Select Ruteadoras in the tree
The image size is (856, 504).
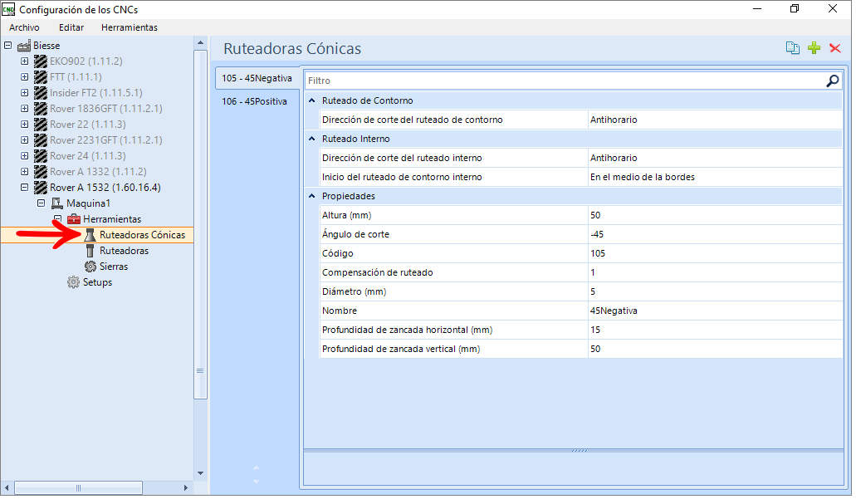(125, 252)
